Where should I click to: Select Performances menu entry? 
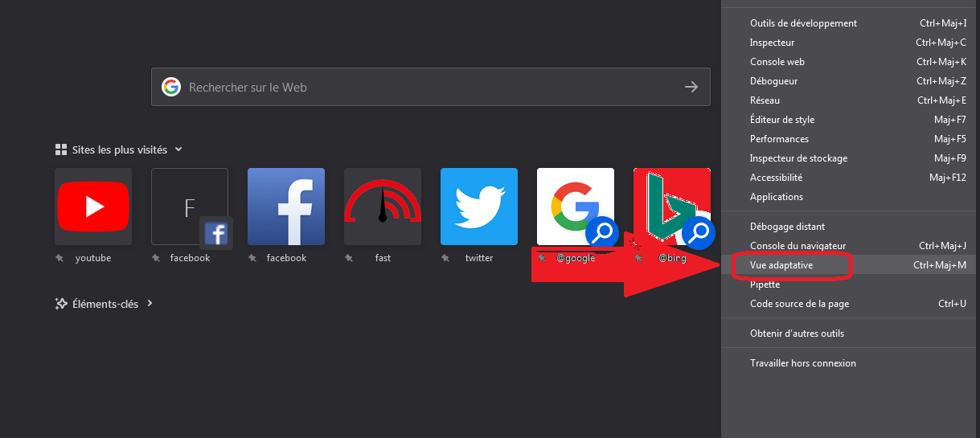pos(851,139)
